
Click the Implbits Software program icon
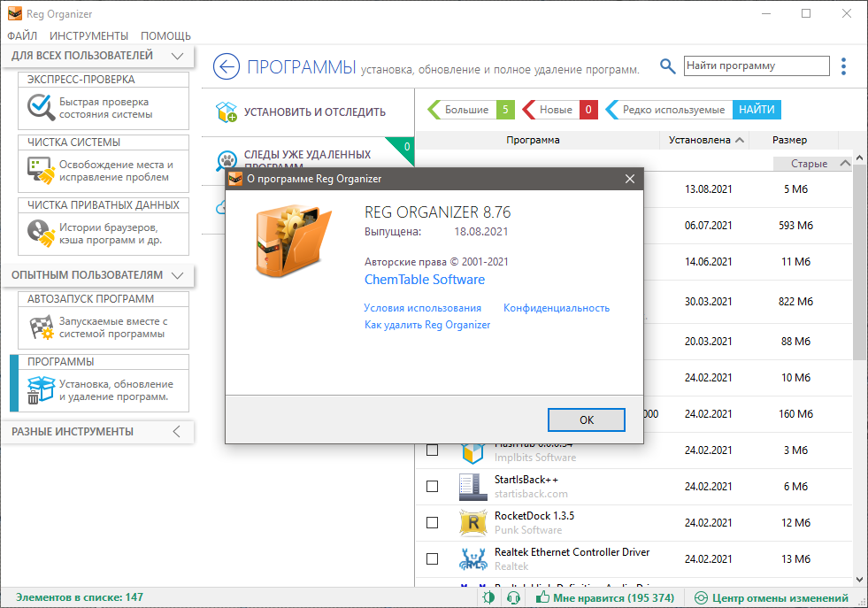(x=472, y=453)
